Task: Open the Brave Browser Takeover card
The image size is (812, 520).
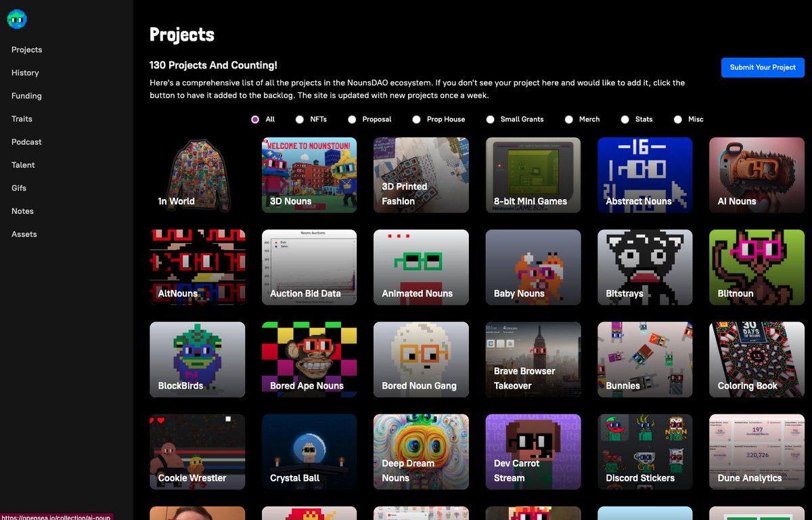Action: click(x=533, y=360)
